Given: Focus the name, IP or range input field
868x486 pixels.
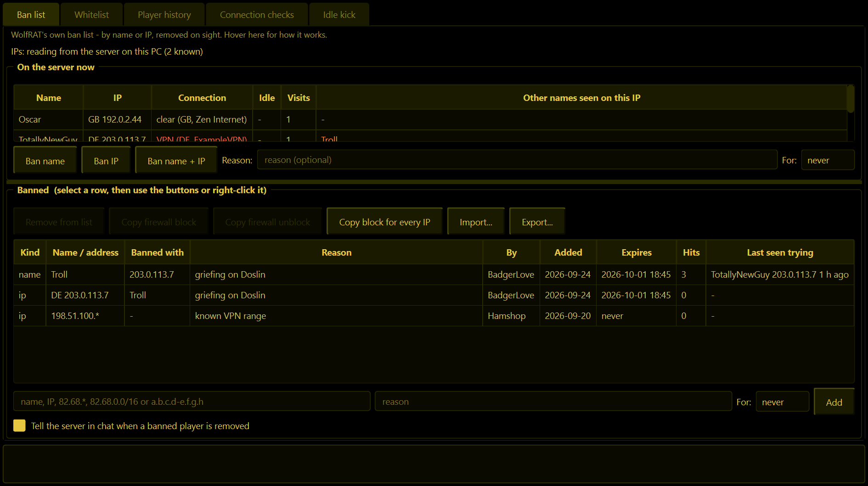Looking at the screenshot, I should pos(192,402).
